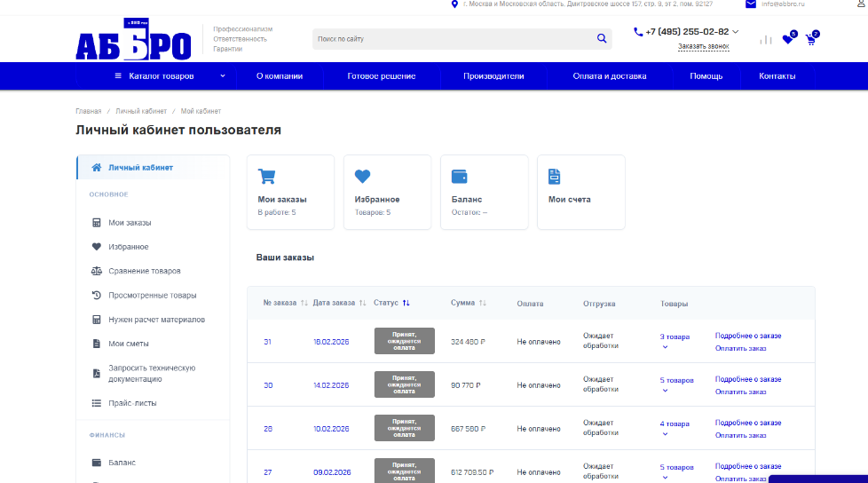Viewport: 868px width, 483px height.
Task: Open the Производители menu item
Action: click(493, 76)
